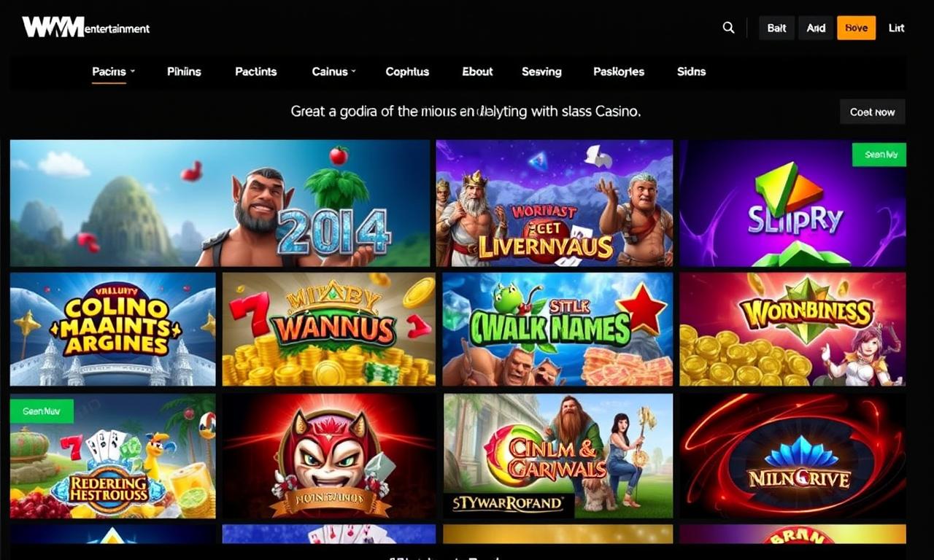Open the WMM entertainment logo home link
Viewport: 934px width, 560px height.
[x=86, y=28]
